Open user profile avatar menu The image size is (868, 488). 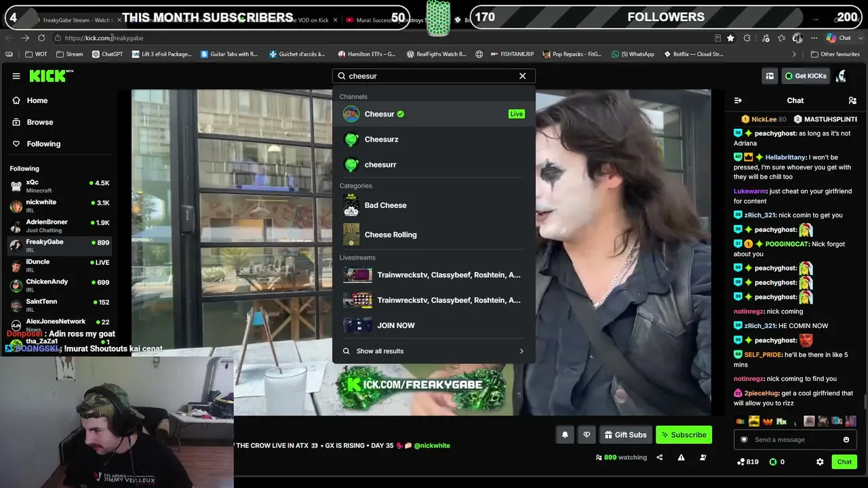tap(842, 76)
